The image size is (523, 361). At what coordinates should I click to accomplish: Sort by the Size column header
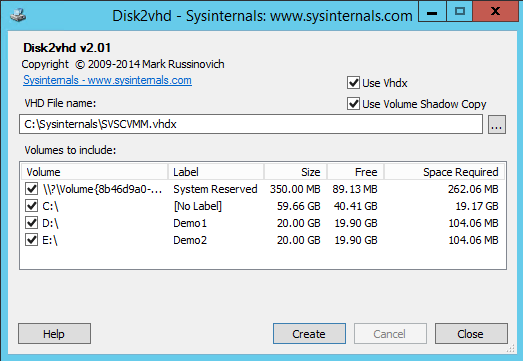(x=296, y=172)
